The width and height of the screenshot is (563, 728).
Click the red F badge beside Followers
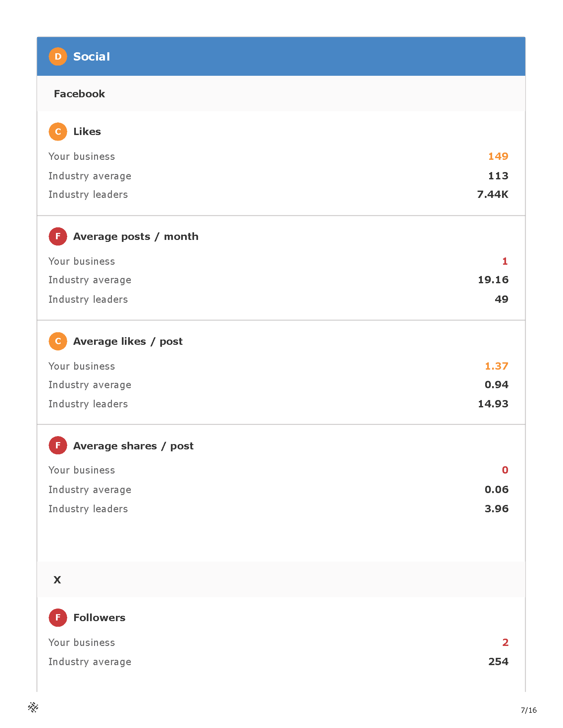58,618
